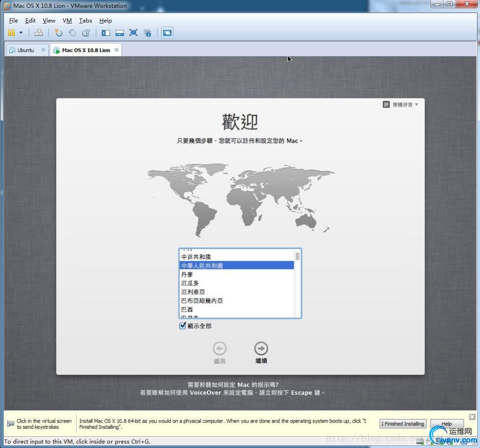Click the VMware title bar application icon
This screenshot has height=448, width=480.
7,5
